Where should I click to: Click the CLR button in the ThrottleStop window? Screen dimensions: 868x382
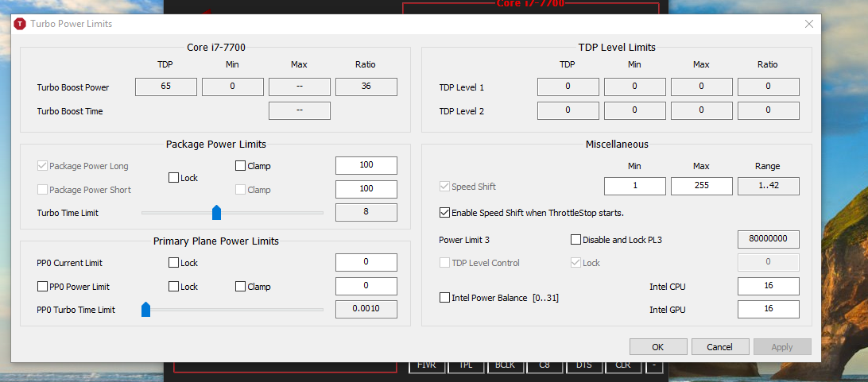pos(622,367)
